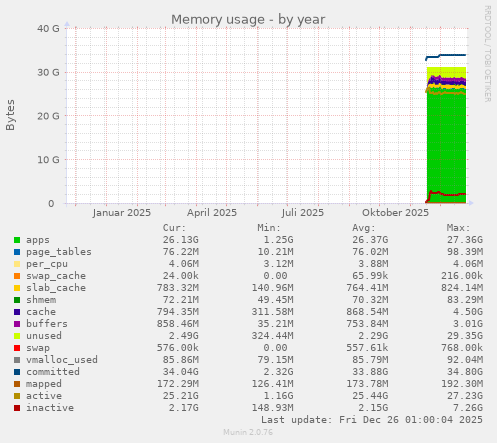Click the per_cpu pale yellow legend swatch
The image size is (497, 443).
tap(17, 264)
